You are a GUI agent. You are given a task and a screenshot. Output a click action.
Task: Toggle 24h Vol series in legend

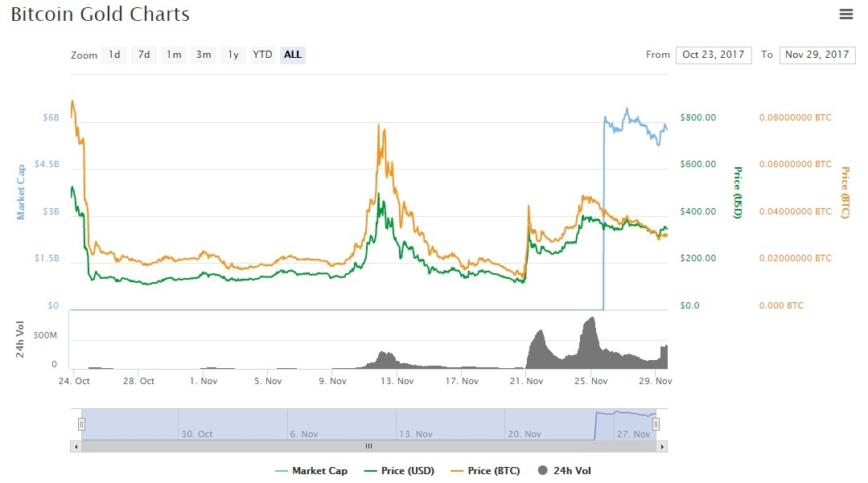565,471
